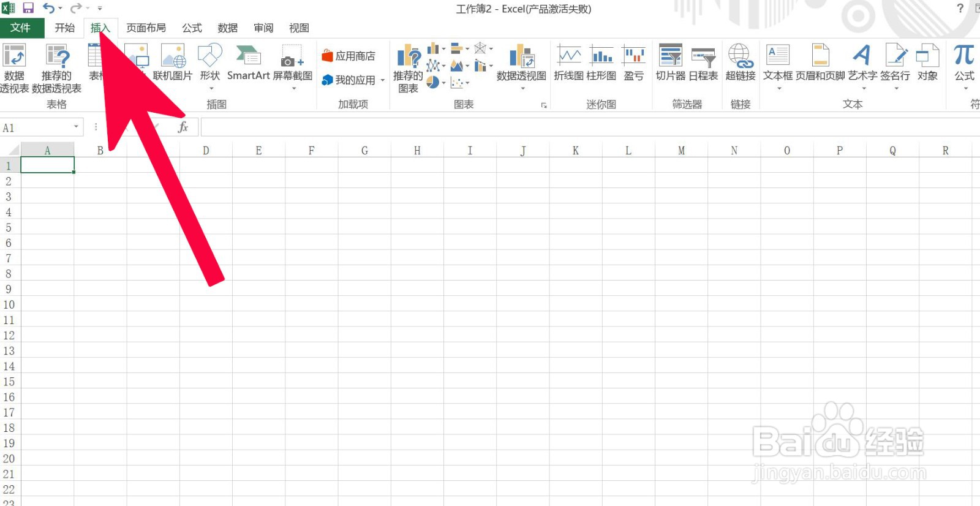Insert a 折线图 sparkline
Screen dimensions: 980x506
569,63
